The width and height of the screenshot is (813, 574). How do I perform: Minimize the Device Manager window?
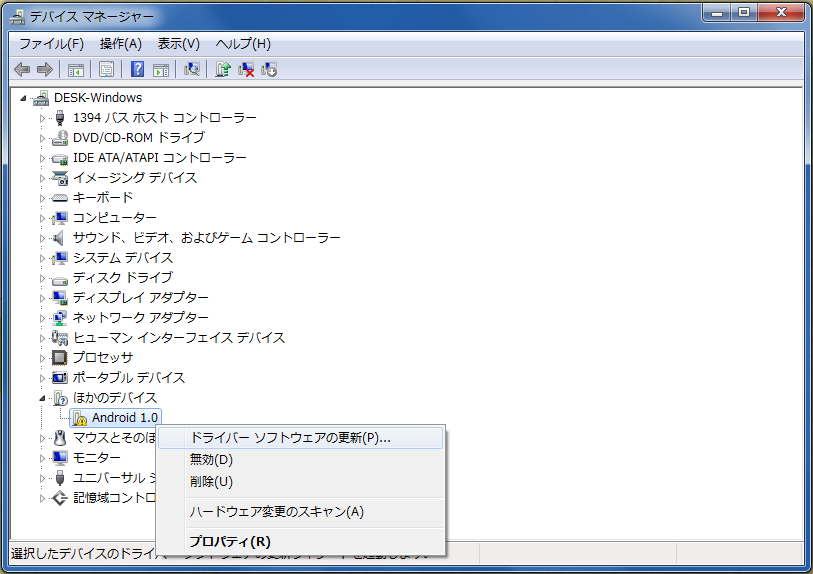click(717, 12)
